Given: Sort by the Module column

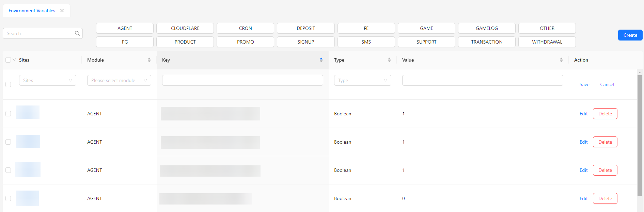Looking at the screenshot, I should (149, 60).
